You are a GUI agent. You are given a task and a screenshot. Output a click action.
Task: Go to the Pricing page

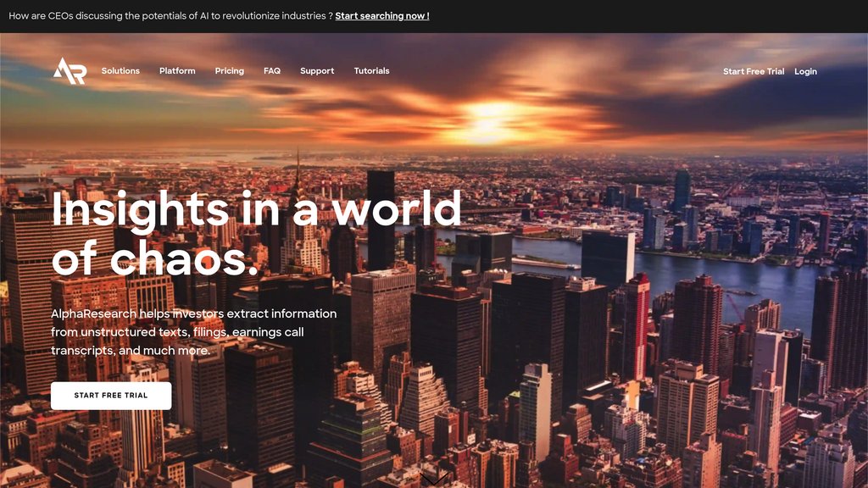click(229, 71)
